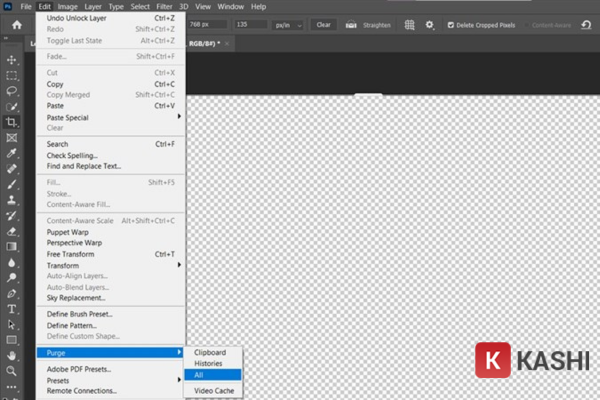Select the Quick Selection tool

tap(11, 107)
